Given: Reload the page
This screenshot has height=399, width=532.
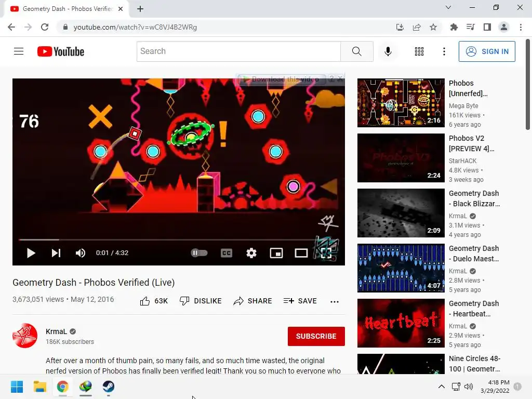Looking at the screenshot, I should click(x=45, y=27).
